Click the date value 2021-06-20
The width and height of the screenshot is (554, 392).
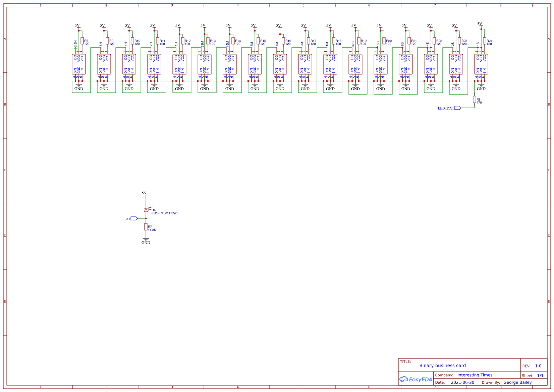462,382
